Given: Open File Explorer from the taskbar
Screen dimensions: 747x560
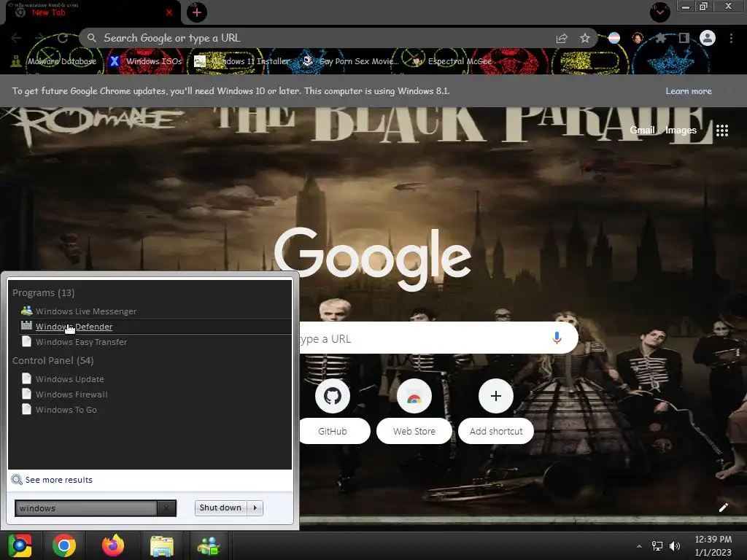Looking at the screenshot, I should 162,546.
